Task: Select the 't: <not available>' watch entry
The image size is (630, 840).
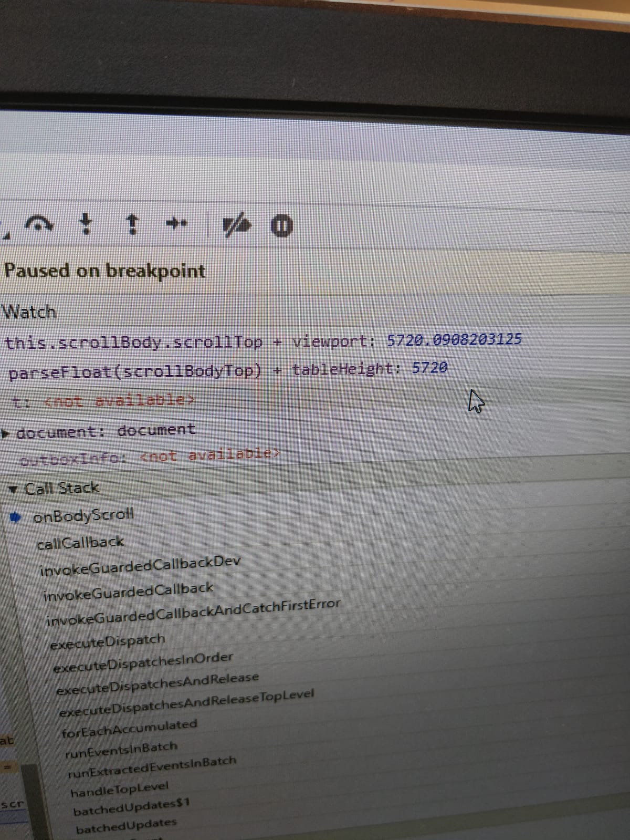Action: point(103,401)
